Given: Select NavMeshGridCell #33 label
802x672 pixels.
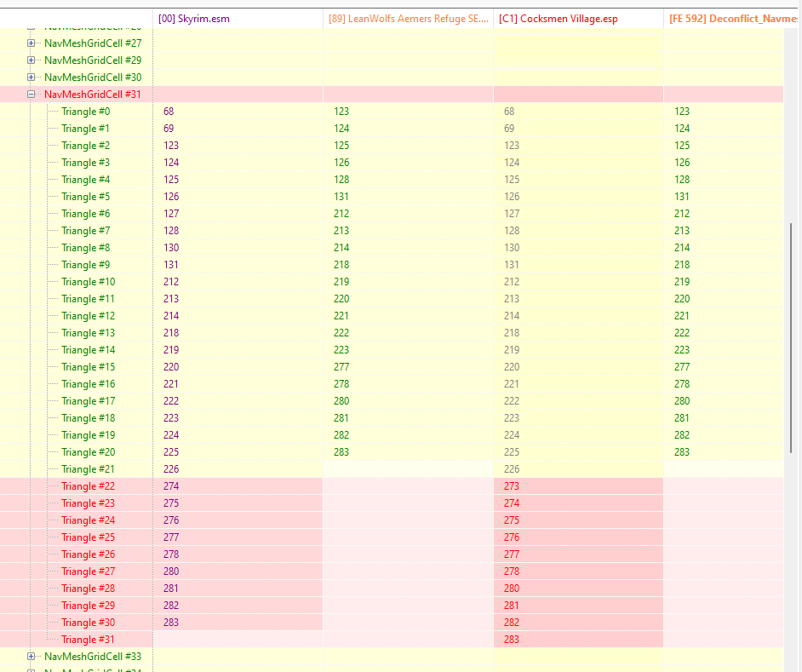Looking at the screenshot, I should pyautogui.click(x=93, y=656).
